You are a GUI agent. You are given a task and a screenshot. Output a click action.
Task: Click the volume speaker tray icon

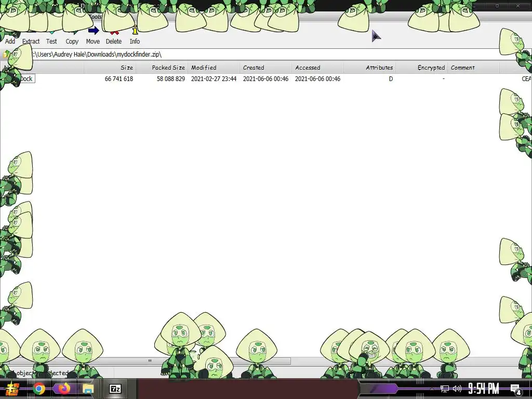[x=457, y=389]
